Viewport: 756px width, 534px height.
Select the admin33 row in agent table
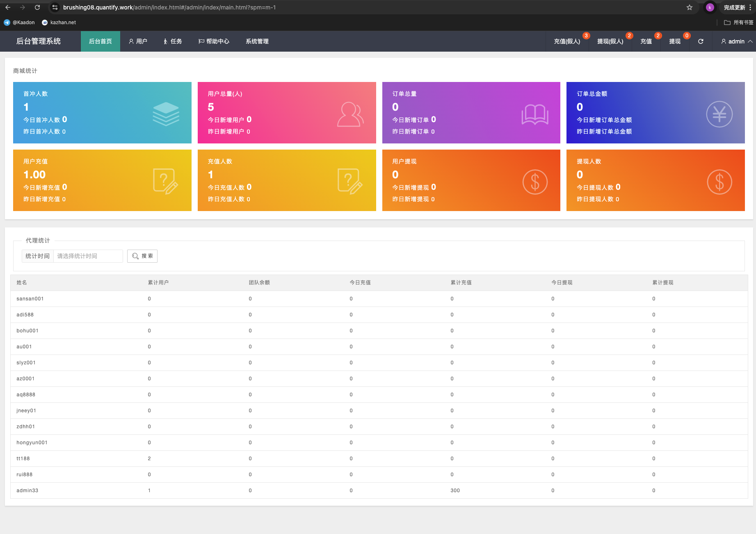[x=27, y=491]
